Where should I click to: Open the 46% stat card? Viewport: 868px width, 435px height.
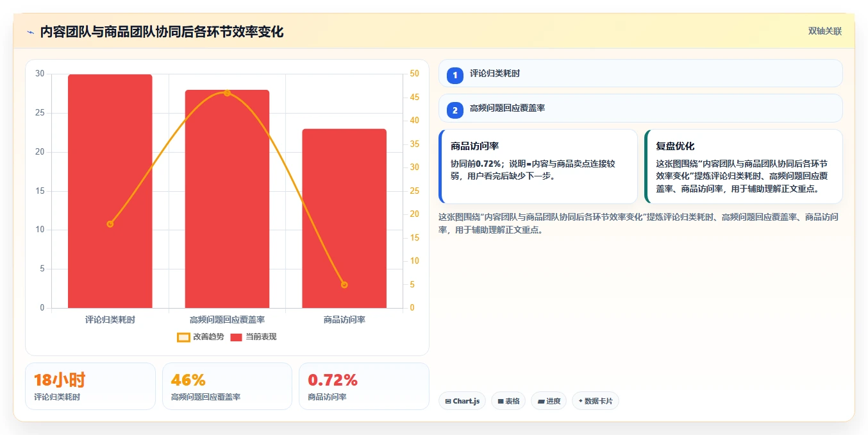tap(227, 386)
